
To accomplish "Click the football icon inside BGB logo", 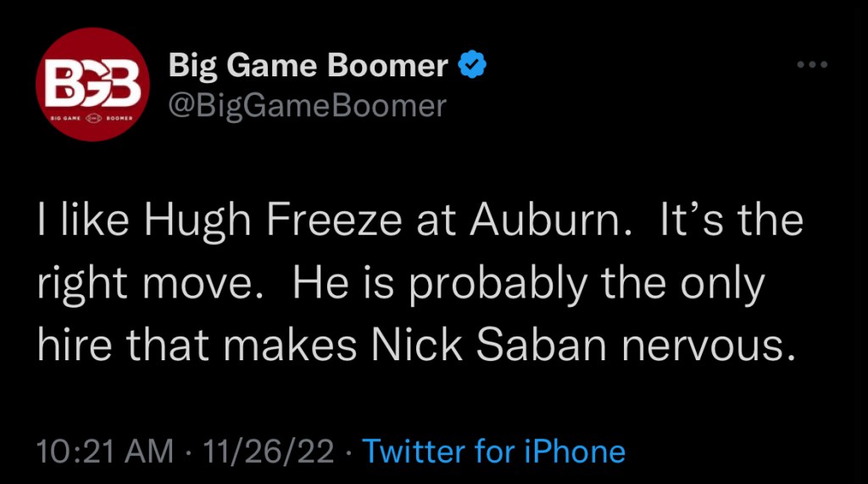I will point(92,119).
